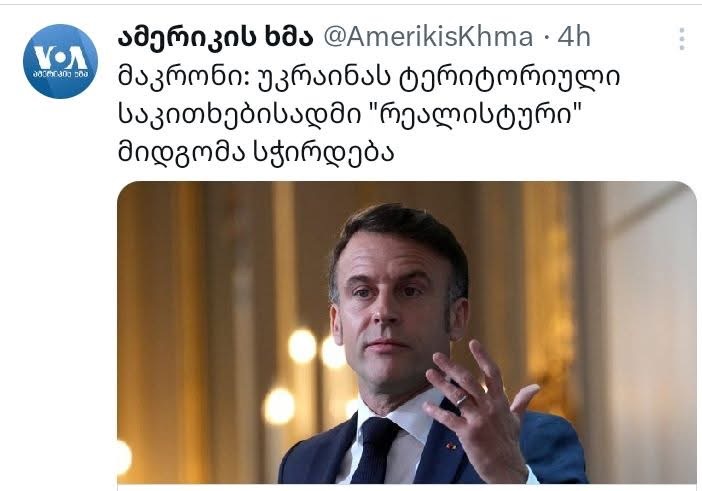Viewport: 702px width, 491px height.
Task: Click the small Georgian caption under the VOA logo
Action: click(60, 74)
